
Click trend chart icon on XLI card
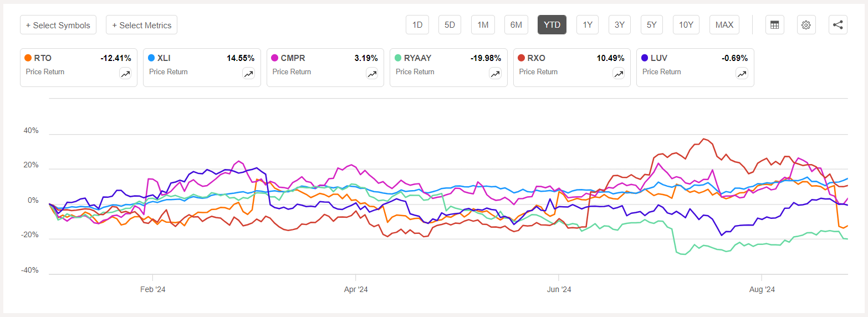coord(248,74)
